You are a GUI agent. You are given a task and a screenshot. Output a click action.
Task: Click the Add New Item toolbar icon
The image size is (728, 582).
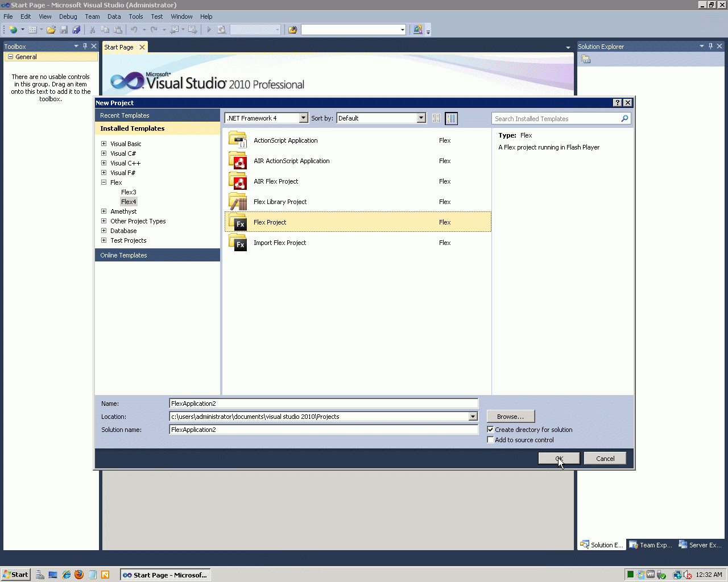[32, 30]
